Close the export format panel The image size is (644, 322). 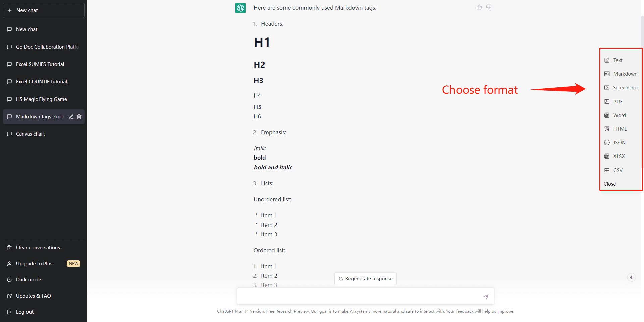pyautogui.click(x=609, y=184)
